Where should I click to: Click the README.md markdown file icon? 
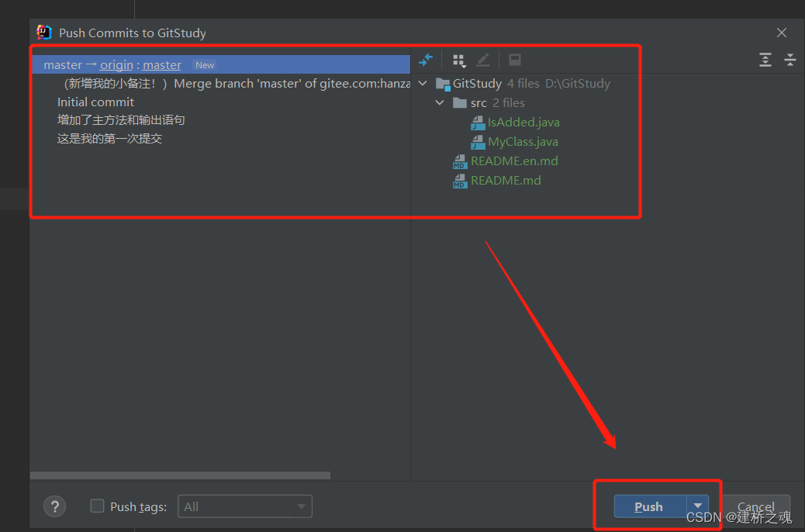point(459,181)
